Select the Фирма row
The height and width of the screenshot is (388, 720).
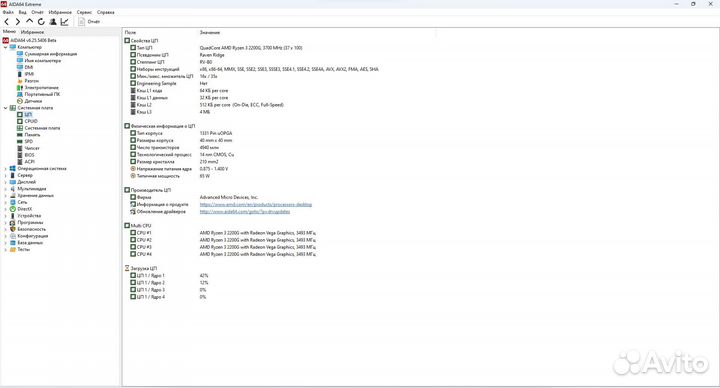pyautogui.click(x=194, y=197)
